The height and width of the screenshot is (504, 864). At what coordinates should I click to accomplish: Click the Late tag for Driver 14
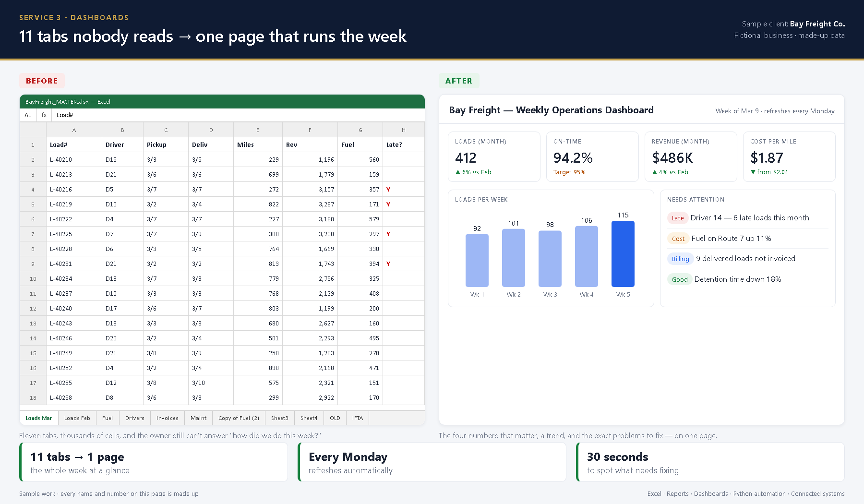[x=678, y=218]
